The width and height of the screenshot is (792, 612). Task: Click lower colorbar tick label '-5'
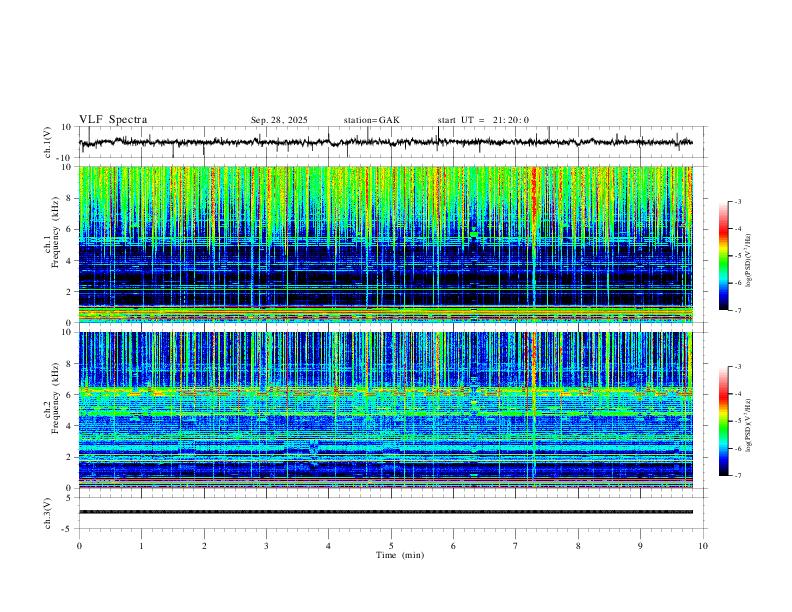point(738,421)
